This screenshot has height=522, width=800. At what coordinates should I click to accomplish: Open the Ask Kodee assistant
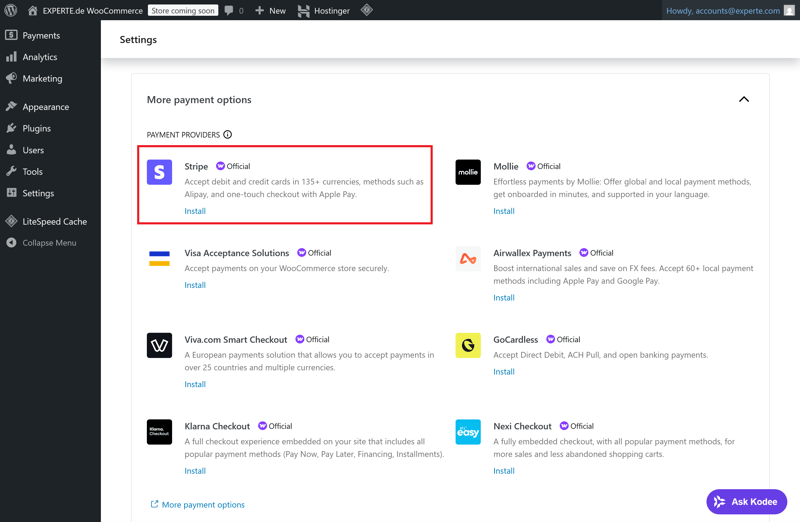point(746,502)
